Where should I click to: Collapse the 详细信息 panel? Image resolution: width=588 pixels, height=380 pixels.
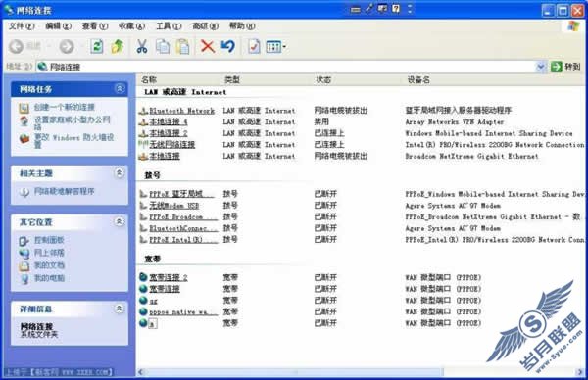120,309
